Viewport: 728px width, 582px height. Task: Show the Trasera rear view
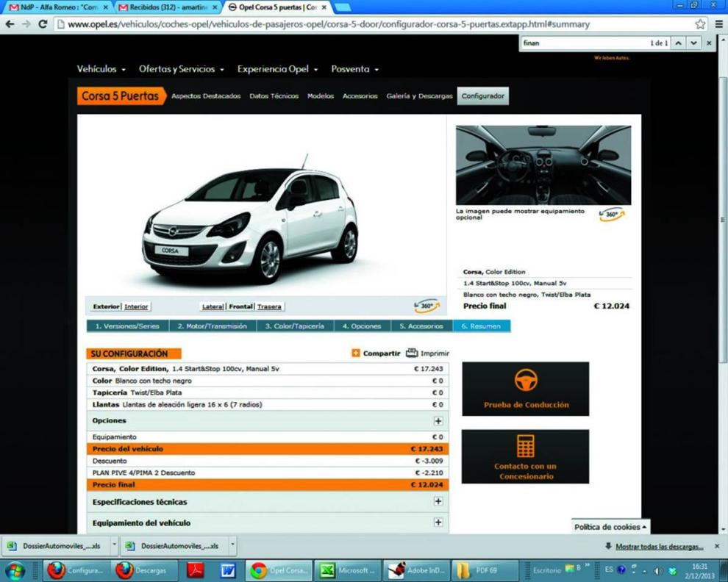pos(269,306)
